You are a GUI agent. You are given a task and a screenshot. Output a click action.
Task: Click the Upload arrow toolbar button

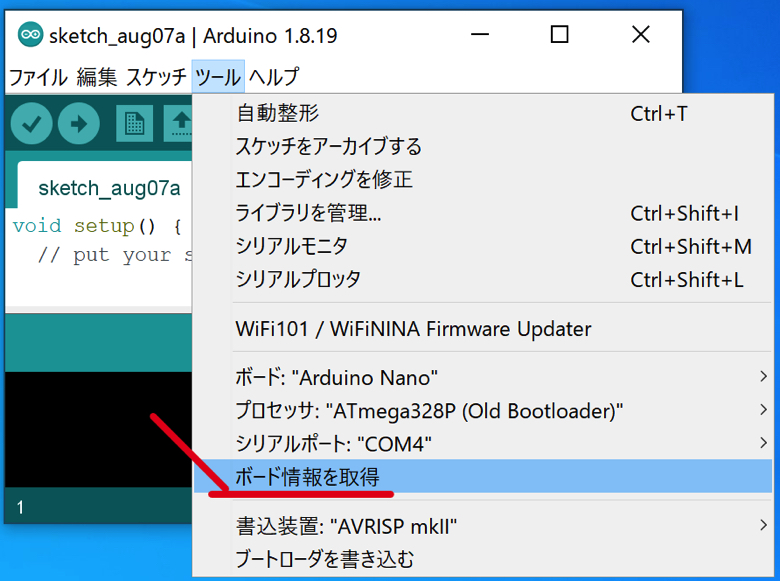coord(79,123)
